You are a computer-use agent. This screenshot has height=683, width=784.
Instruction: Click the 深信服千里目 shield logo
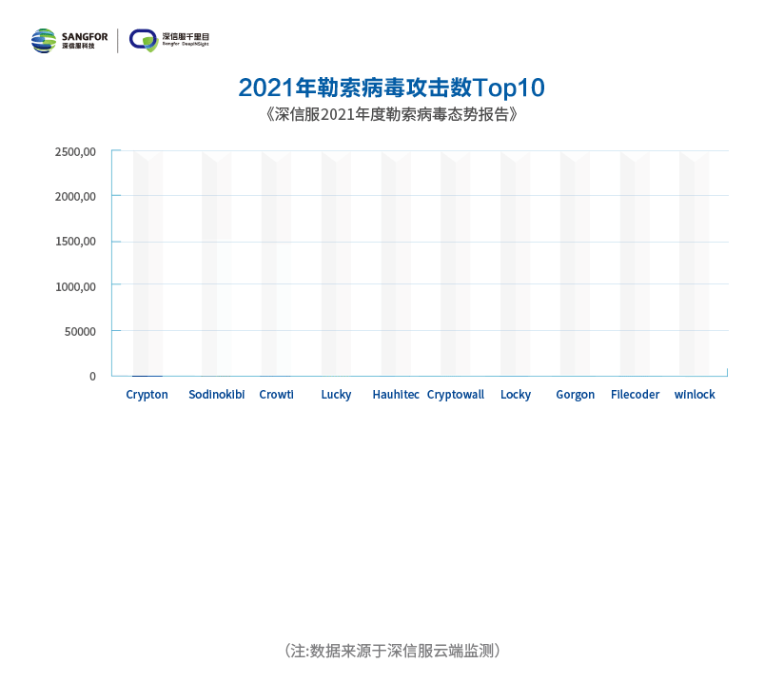[144, 40]
